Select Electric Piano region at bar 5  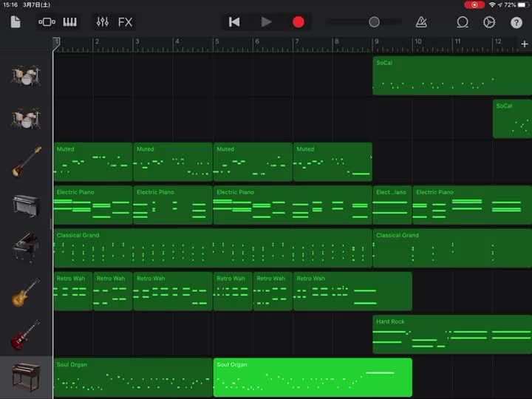tap(293, 205)
